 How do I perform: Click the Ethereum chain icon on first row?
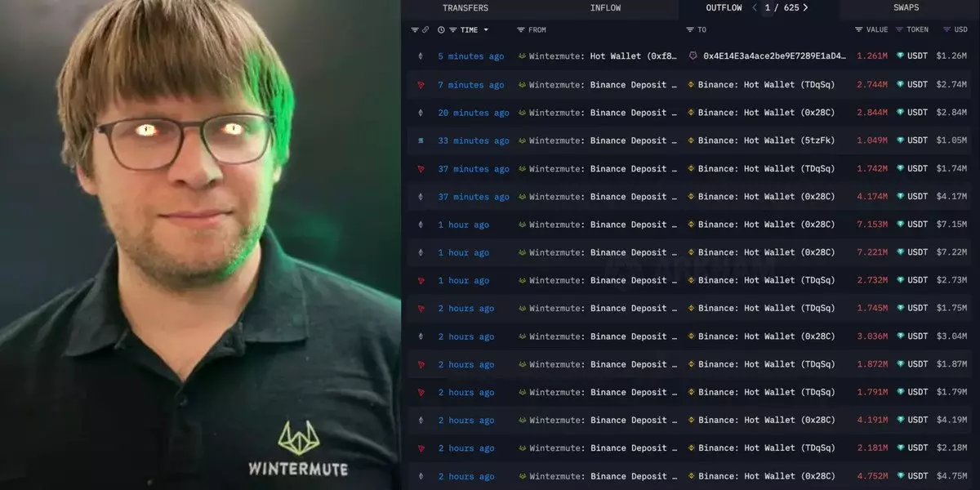tap(421, 56)
